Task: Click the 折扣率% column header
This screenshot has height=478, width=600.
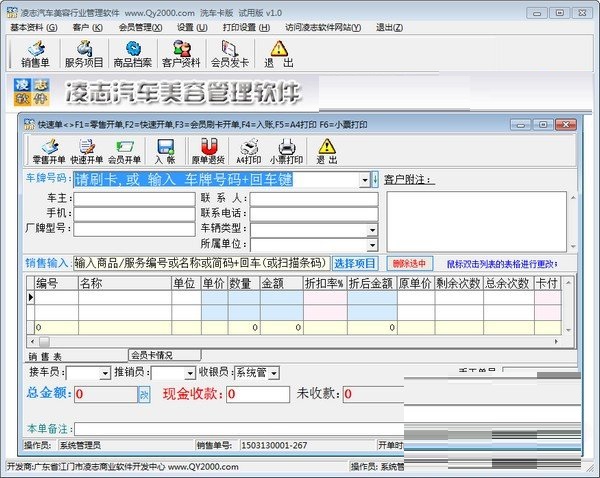Action: click(x=325, y=283)
